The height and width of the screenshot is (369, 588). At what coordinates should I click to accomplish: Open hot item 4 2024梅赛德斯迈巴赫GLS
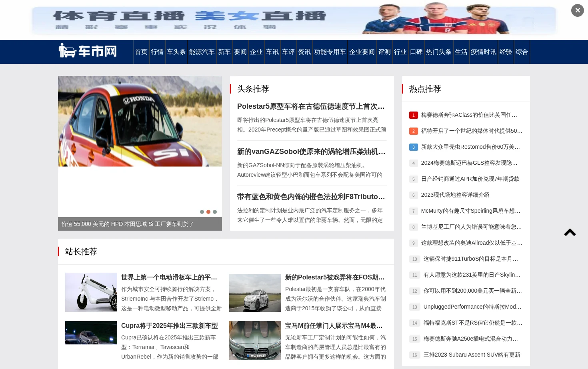[x=470, y=163]
